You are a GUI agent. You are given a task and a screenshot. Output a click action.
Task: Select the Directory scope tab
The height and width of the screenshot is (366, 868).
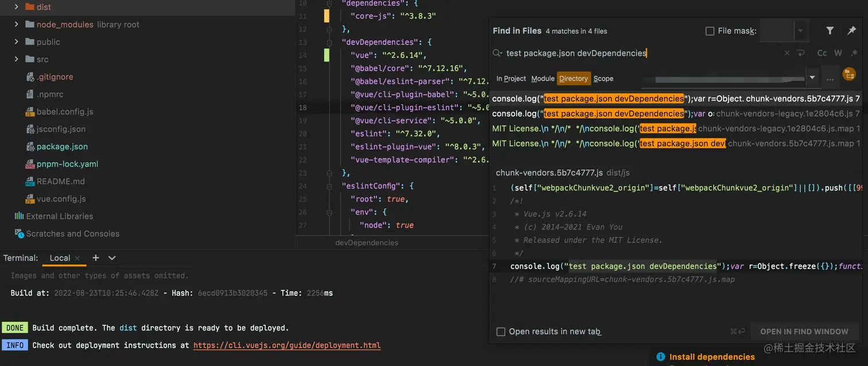point(573,79)
